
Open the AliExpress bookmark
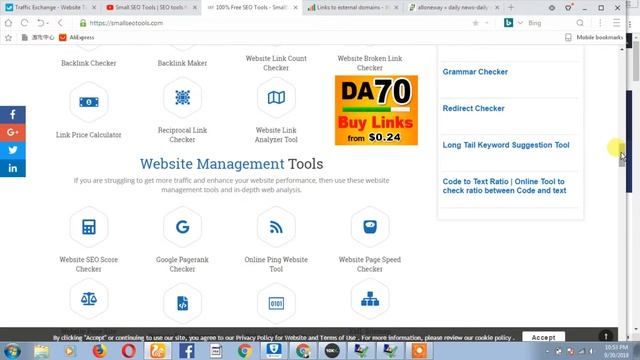77,38
